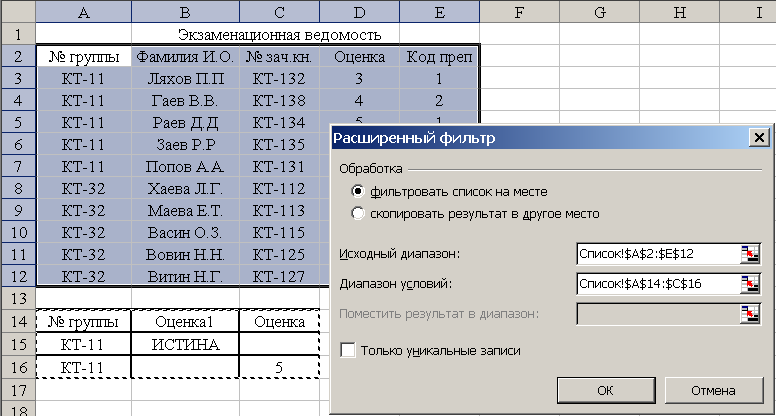776x416 pixels.
Task: Select row 1 header
Action: point(18,34)
